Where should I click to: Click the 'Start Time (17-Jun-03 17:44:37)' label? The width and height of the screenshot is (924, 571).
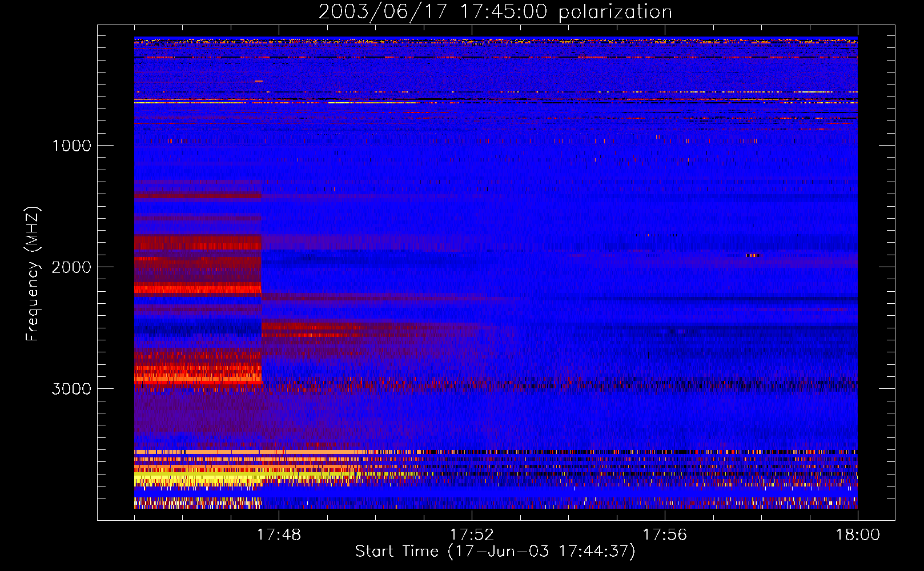coord(495,552)
